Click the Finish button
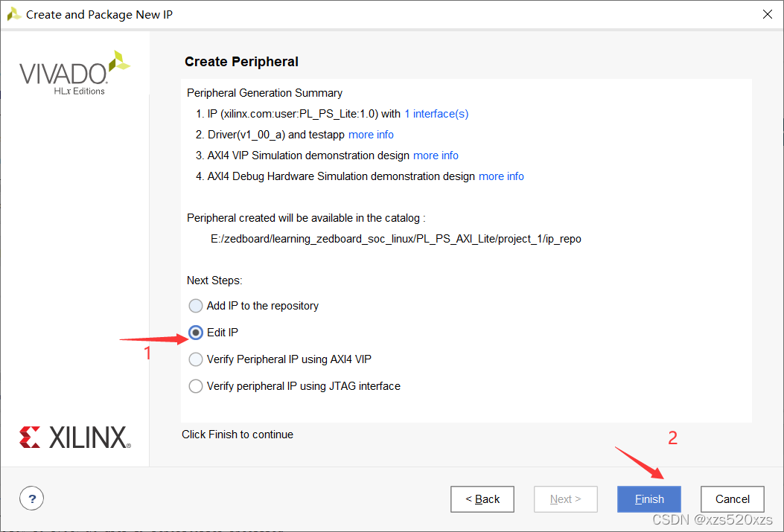This screenshot has width=784, height=532. [x=649, y=499]
